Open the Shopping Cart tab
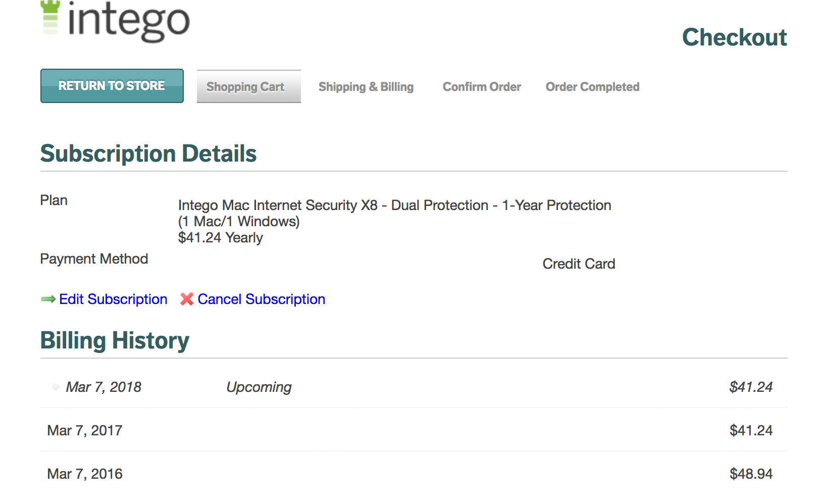The image size is (822, 504). click(249, 86)
